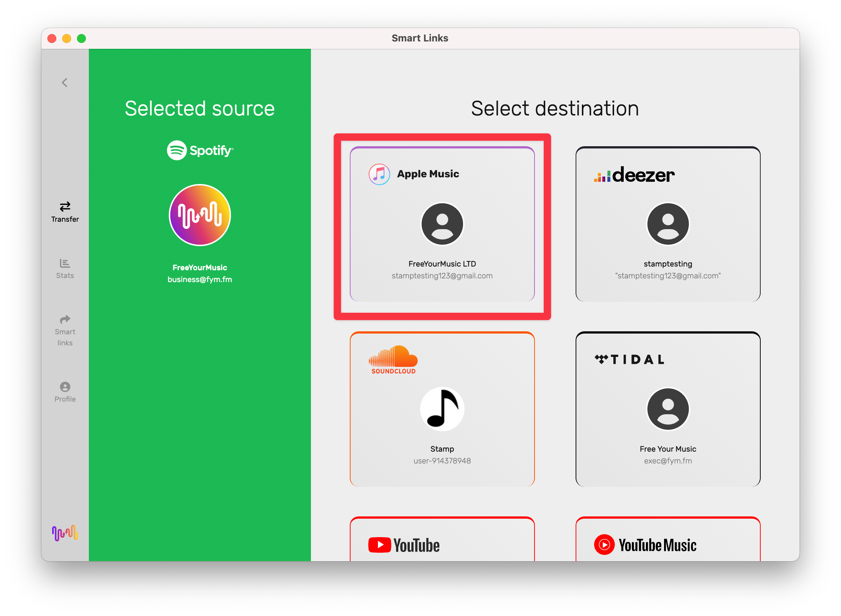Click the Selected source heading

200,109
